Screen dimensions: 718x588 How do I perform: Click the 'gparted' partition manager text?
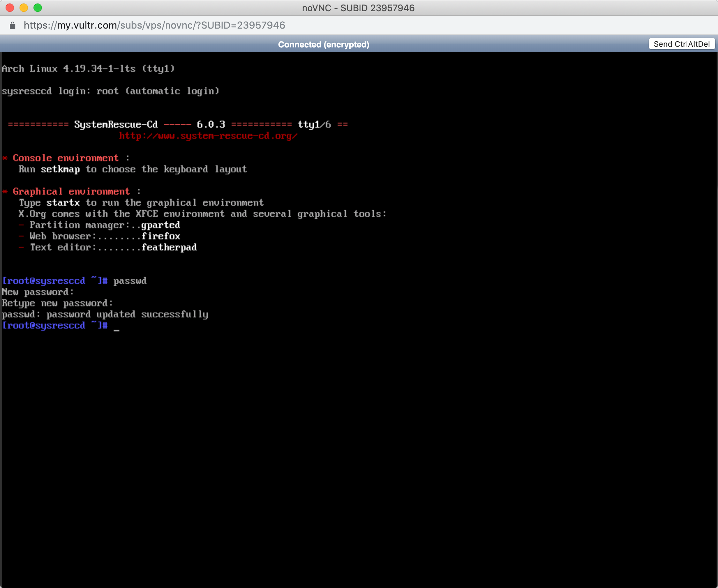[160, 225]
